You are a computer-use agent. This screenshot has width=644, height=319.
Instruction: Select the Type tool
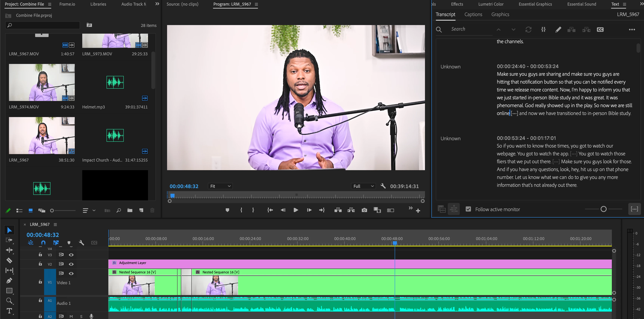click(x=9, y=311)
